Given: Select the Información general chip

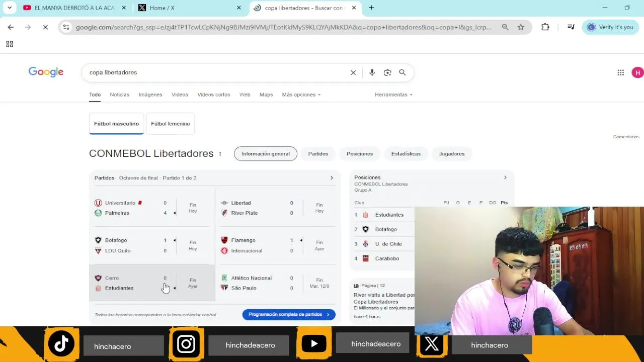Looking at the screenshot, I should pos(266,154).
